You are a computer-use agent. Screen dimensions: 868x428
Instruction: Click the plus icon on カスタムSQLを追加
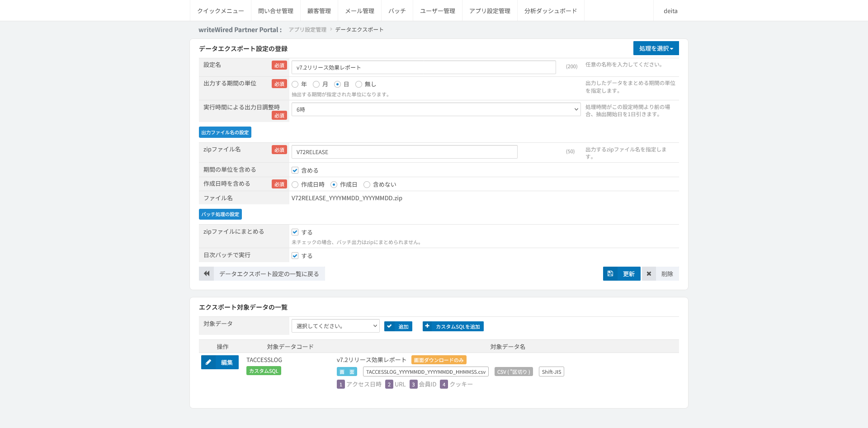pos(427,326)
